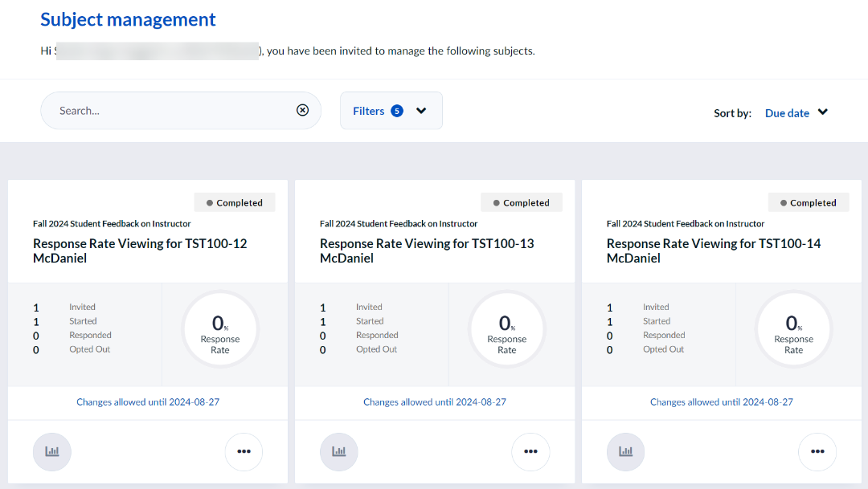Expand the Filters dropdown
The width and height of the screenshot is (868, 489).
click(391, 111)
